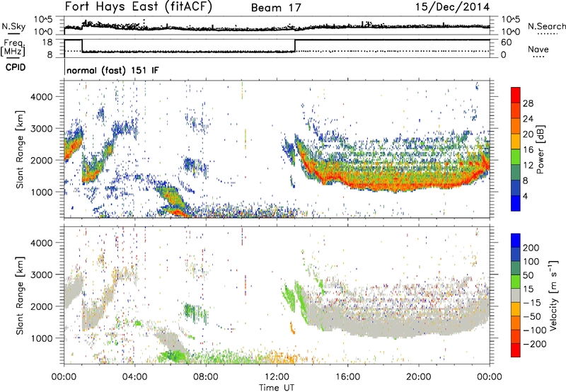Click the '08:00' time axis tick label

tap(206, 377)
